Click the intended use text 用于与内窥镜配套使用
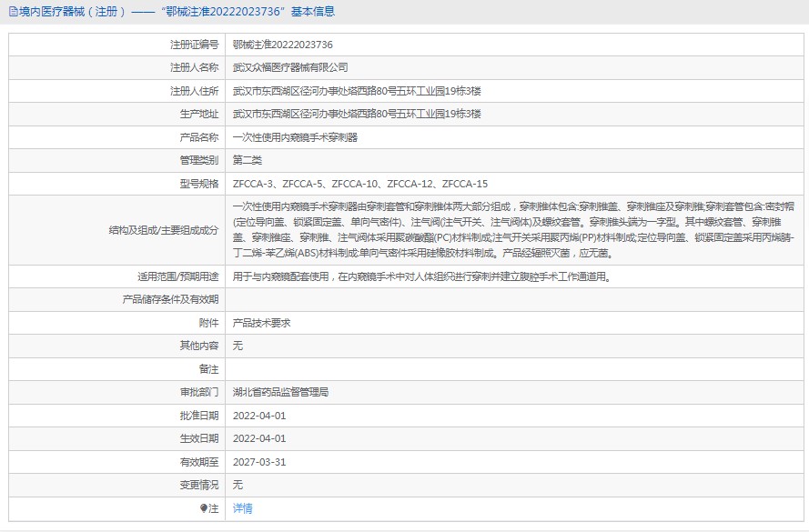The image size is (809, 532). [x=422, y=276]
